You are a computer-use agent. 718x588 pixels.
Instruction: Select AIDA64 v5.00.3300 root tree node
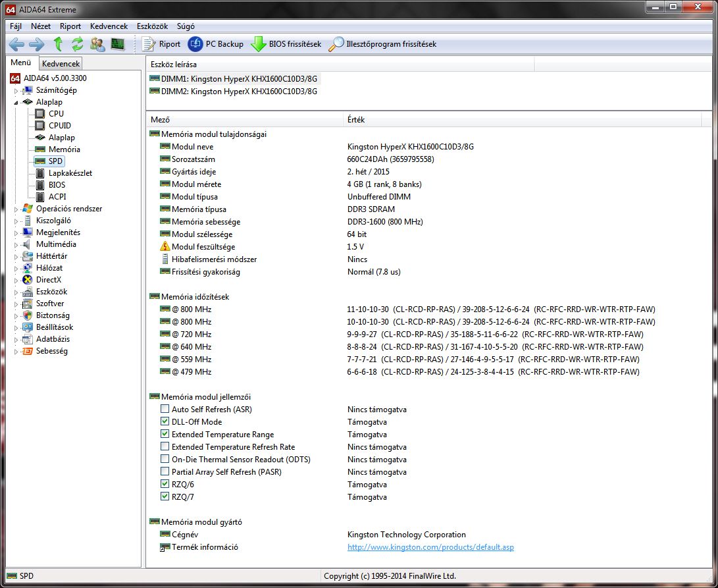tap(49, 78)
